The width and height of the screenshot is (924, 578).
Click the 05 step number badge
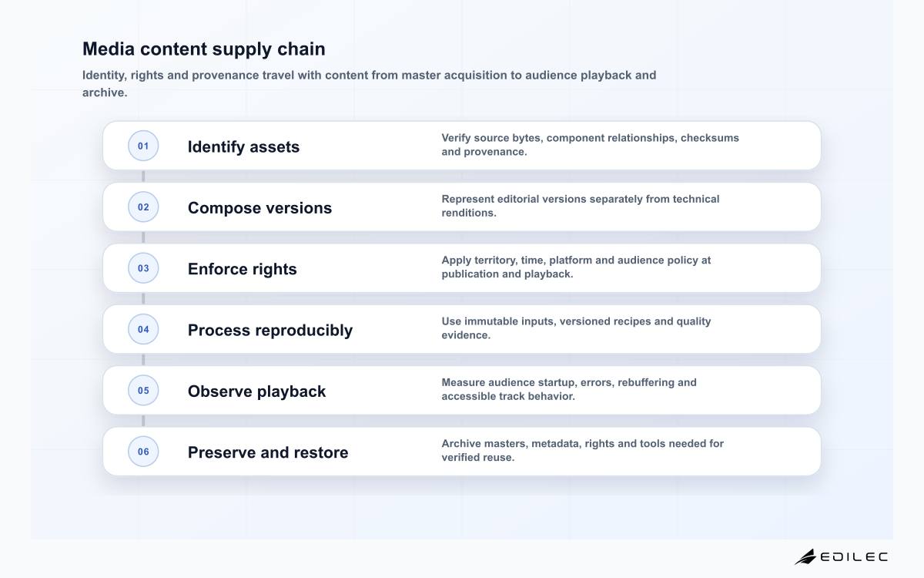143,391
